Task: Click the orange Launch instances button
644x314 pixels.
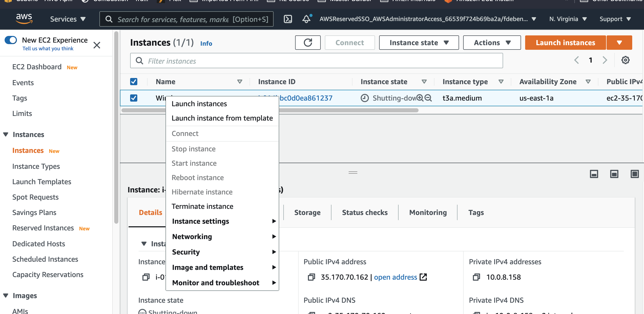Action: click(x=565, y=43)
